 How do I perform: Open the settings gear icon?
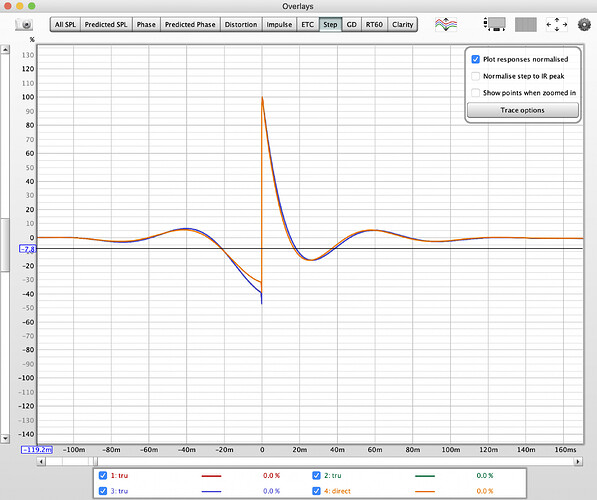pyautogui.click(x=584, y=24)
